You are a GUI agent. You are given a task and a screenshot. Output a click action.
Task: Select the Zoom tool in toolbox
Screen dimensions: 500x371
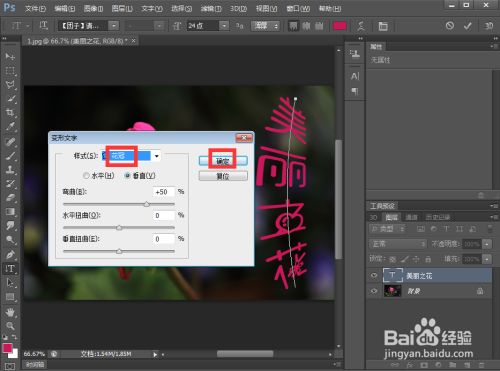10,326
